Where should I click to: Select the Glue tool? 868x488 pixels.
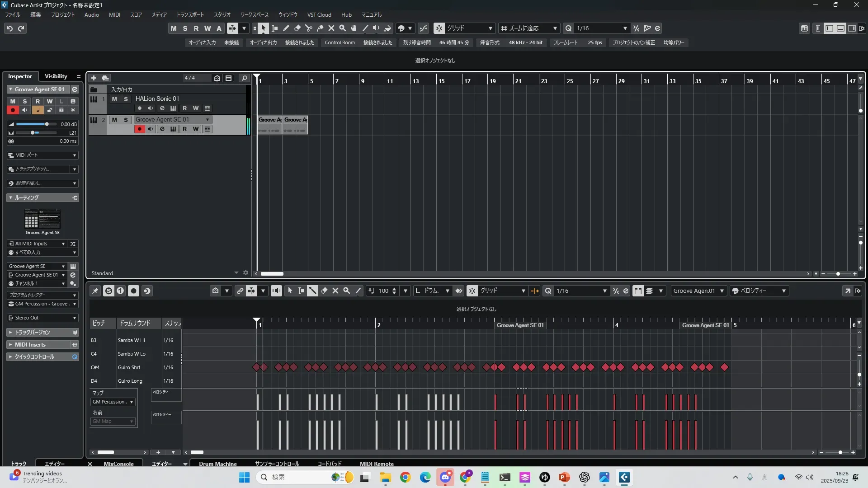pyautogui.click(x=320, y=28)
